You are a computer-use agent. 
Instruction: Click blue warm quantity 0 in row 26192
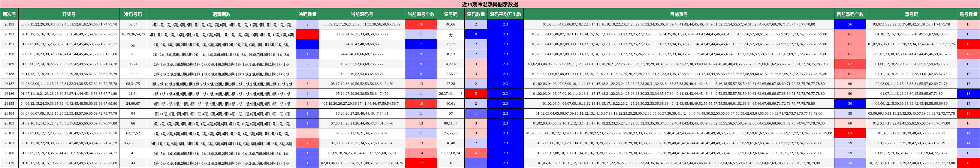475,34
